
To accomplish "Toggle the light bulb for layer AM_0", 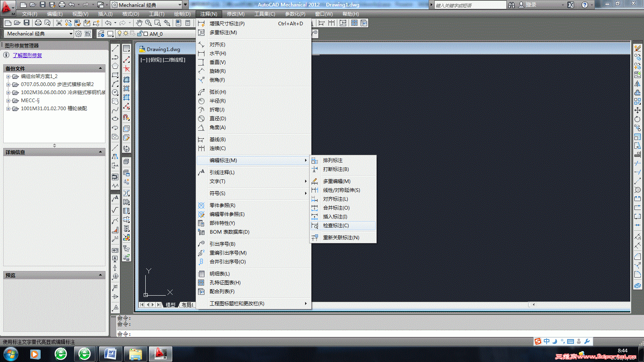I will pos(120,34).
